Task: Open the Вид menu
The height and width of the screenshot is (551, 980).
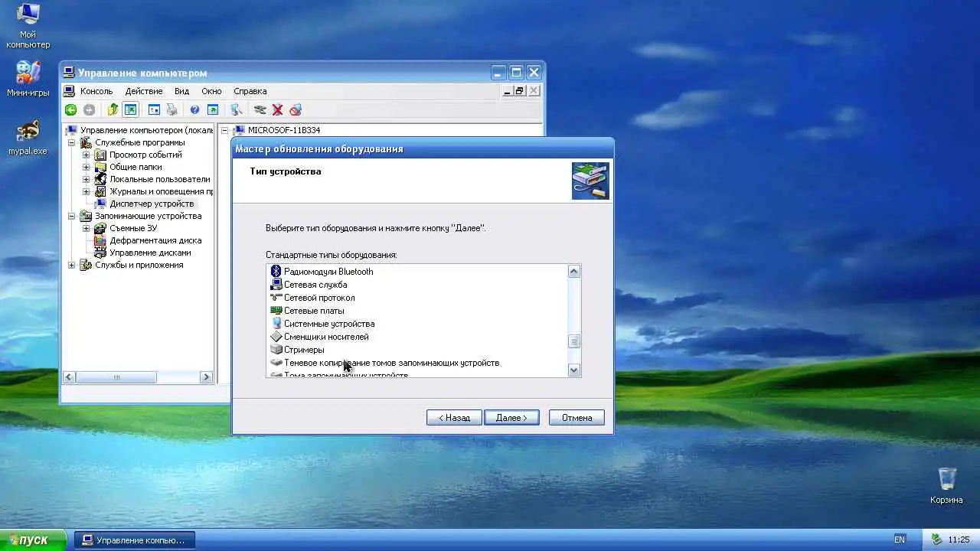Action: coord(181,91)
